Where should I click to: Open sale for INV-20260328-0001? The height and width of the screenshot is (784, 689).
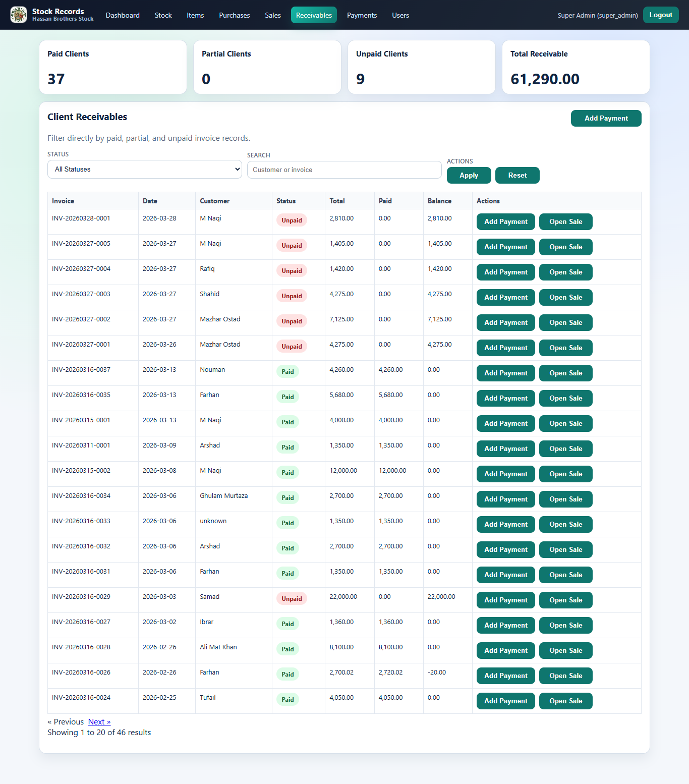566,221
